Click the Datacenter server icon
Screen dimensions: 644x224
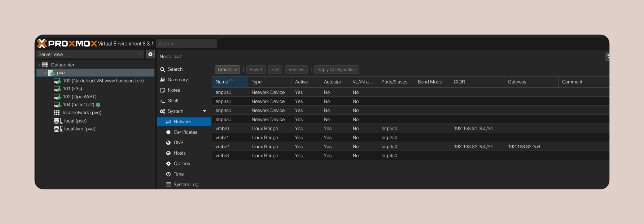click(45, 65)
